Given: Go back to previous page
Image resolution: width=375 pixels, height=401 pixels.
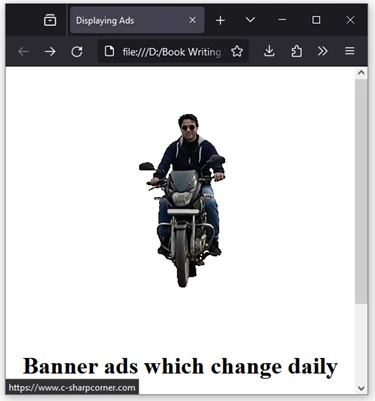Looking at the screenshot, I should click(23, 51).
